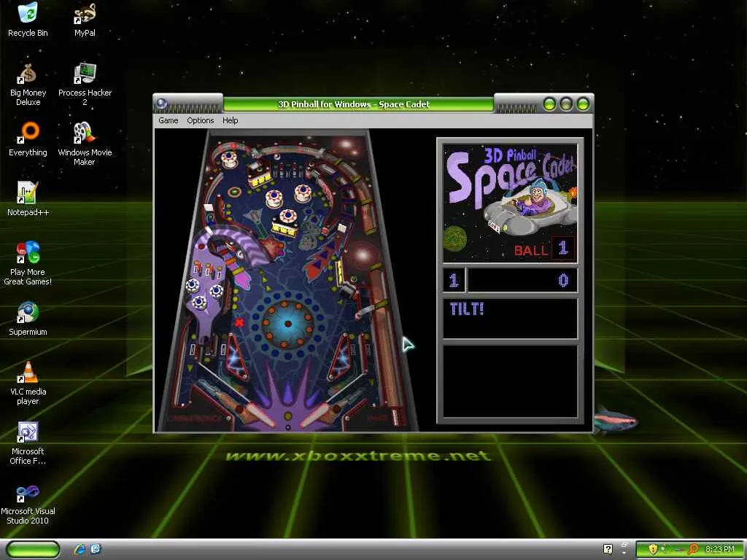This screenshot has width=747, height=560.
Task: Click the Space Cadet logo artwork
Action: pyautogui.click(x=510, y=203)
